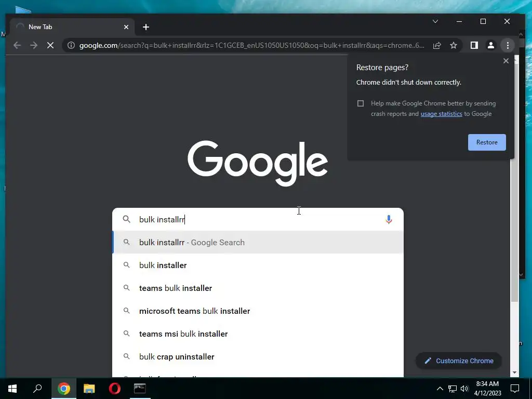Open Customize Chrome
Screen dimensions: 532x399
coord(459,361)
